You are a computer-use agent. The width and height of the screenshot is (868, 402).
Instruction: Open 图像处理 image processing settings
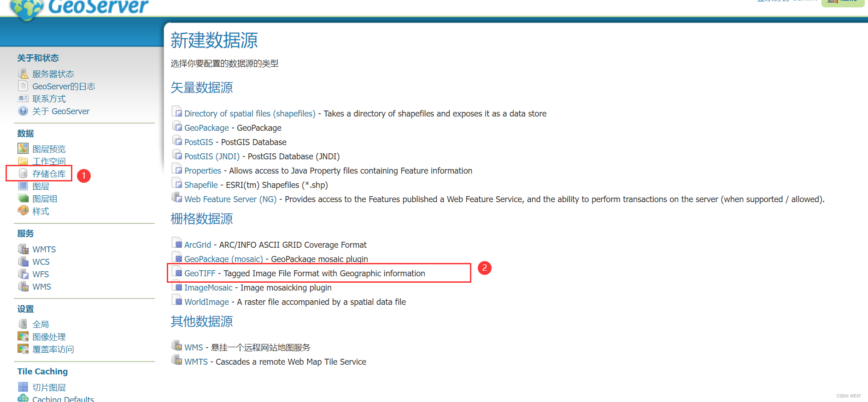click(49, 337)
